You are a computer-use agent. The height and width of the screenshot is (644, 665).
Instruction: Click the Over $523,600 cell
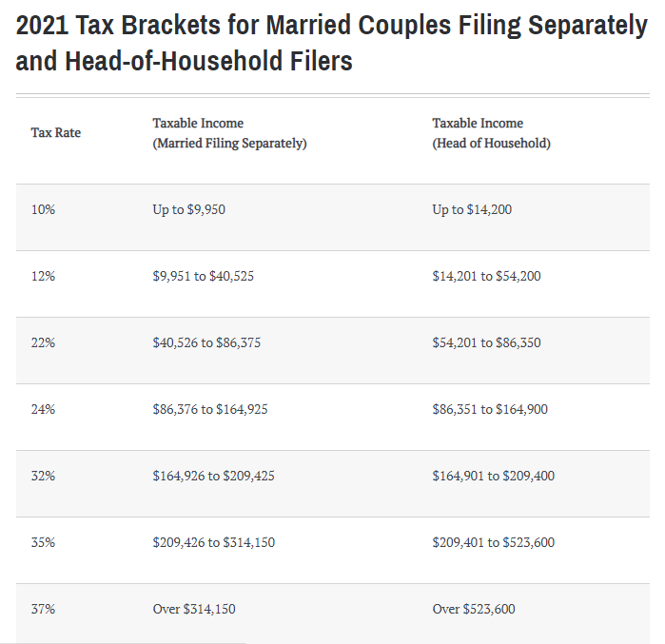tap(473, 609)
